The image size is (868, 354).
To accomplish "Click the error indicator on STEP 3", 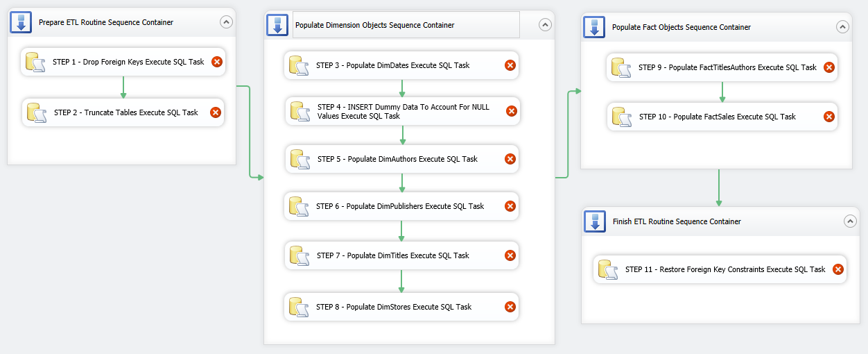I will (x=510, y=65).
